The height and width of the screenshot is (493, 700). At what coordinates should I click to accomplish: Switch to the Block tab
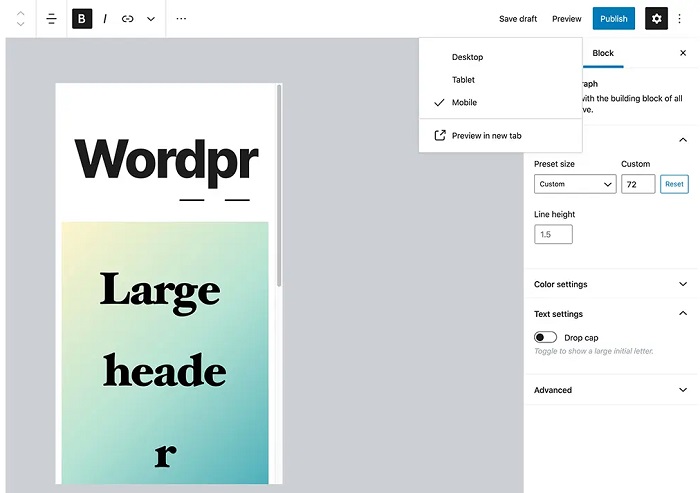coord(603,53)
